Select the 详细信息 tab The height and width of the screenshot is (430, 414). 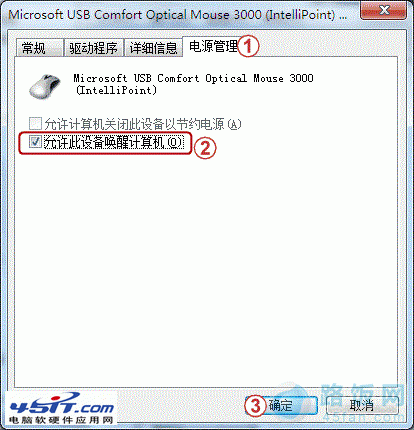click(x=153, y=48)
